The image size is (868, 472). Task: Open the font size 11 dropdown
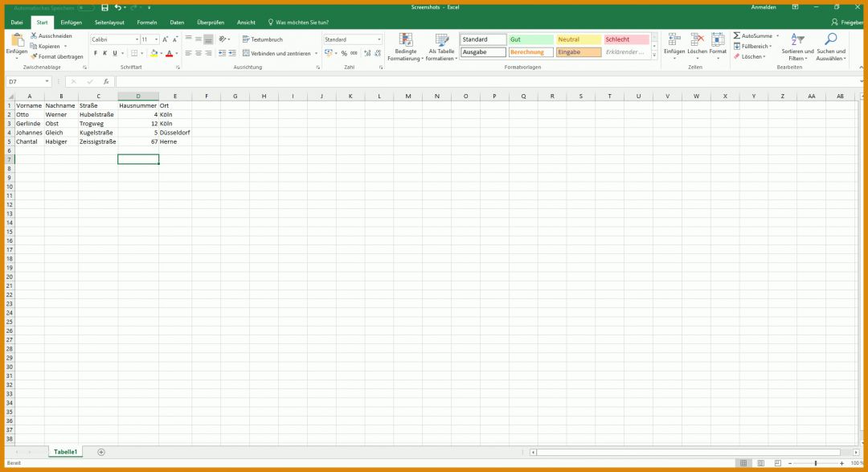(156, 39)
